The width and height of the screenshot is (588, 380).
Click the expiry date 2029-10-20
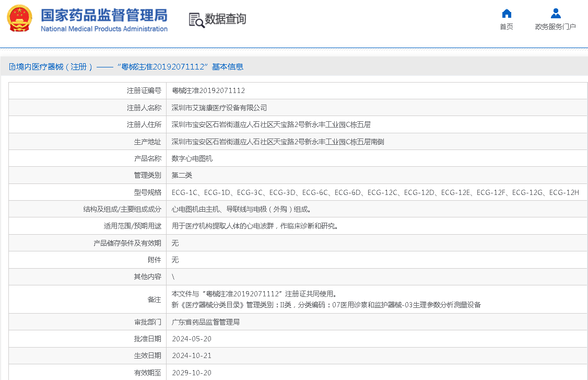tap(192, 373)
